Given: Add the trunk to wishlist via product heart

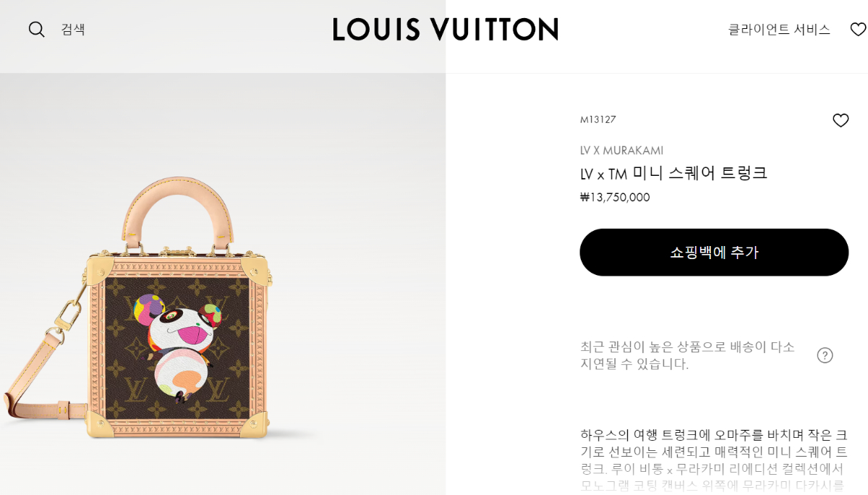Looking at the screenshot, I should (841, 121).
